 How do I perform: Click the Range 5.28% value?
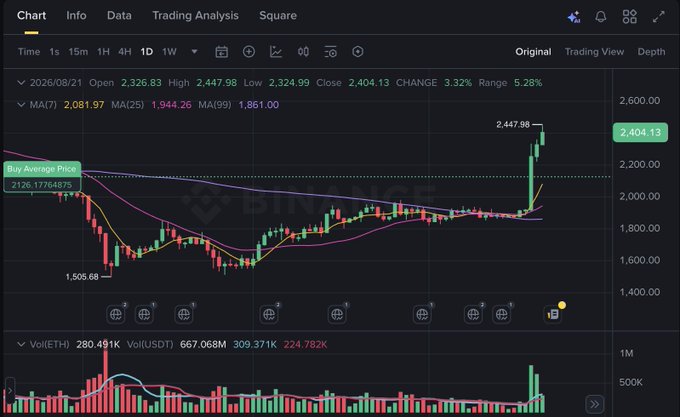click(x=528, y=82)
